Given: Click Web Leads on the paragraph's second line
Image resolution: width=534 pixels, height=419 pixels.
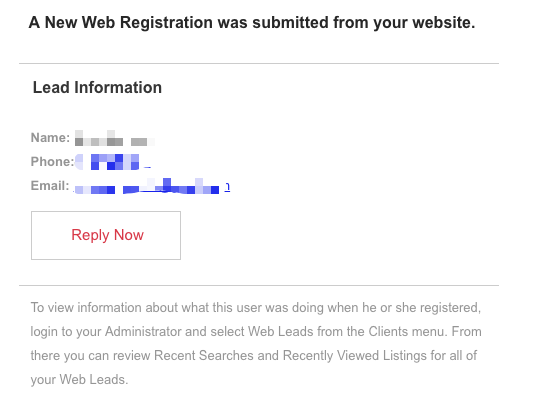Looking at the screenshot, I should [281, 331].
